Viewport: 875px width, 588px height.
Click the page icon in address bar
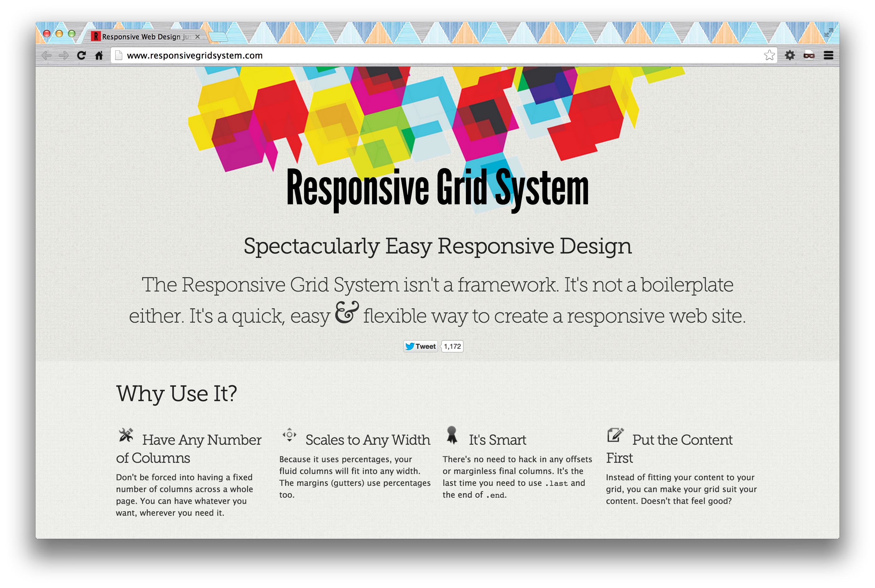tap(119, 55)
